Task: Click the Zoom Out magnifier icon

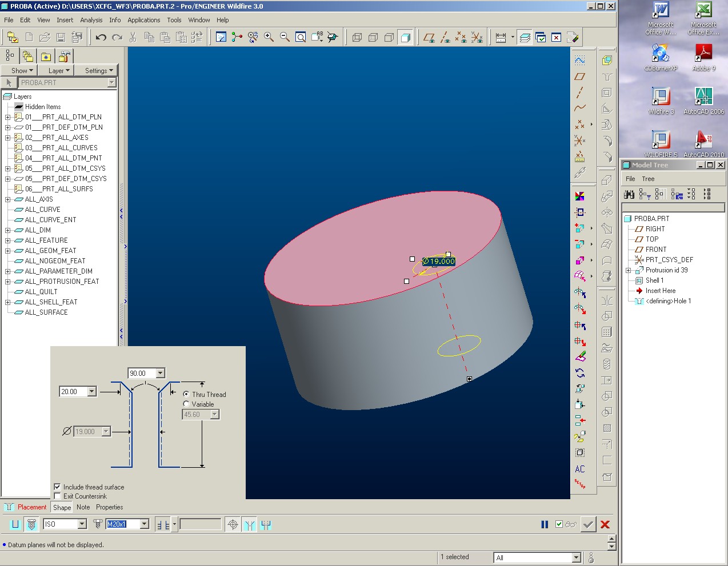Action: 285,38
